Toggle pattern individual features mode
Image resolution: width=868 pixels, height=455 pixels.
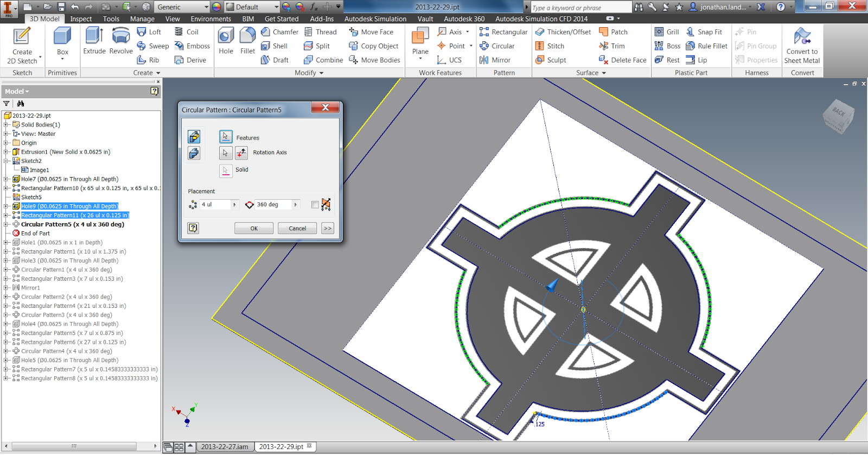click(194, 136)
